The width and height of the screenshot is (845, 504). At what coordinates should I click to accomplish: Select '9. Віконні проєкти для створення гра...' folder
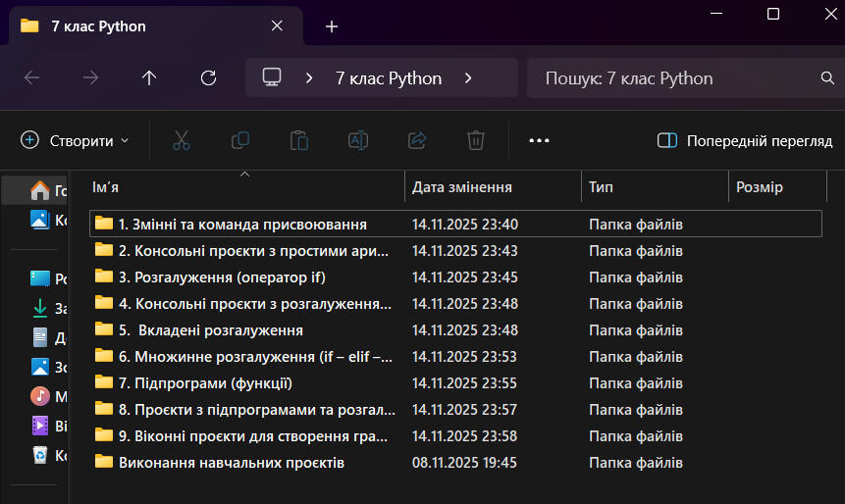click(455, 435)
